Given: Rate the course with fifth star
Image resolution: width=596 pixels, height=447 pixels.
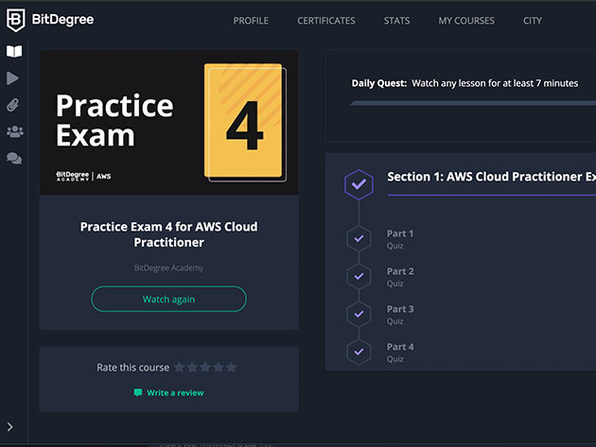Looking at the screenshot, I should click(x=231, y=367).
